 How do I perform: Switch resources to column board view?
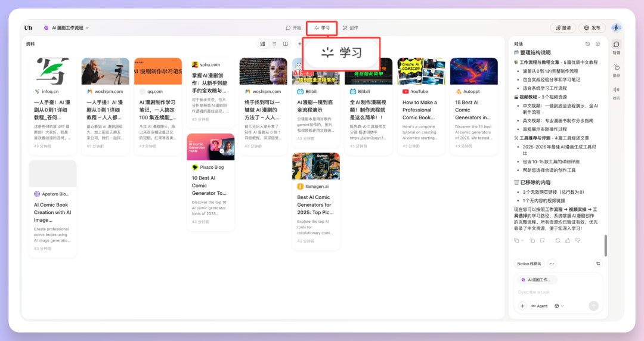286,44
